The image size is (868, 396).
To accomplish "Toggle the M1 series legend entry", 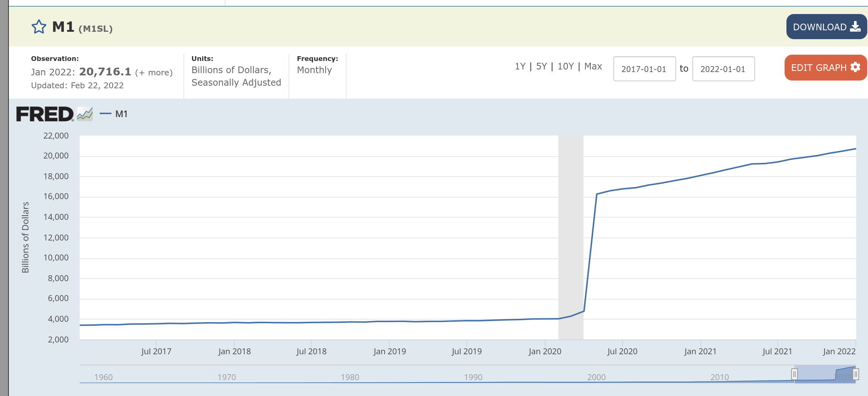I will [114, 114].
